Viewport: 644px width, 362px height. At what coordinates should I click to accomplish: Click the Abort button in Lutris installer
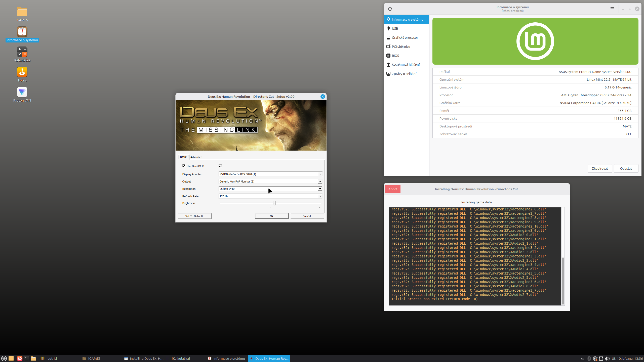392,189
